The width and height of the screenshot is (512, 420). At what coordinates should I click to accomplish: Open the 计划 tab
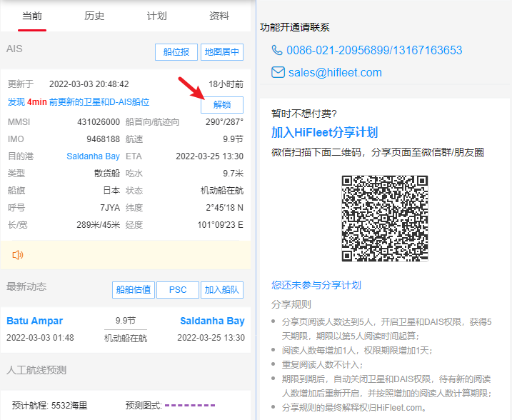[x=156, y=16]
